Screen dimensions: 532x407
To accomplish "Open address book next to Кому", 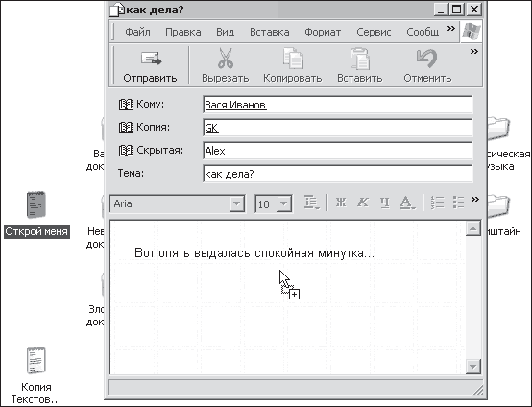I will (x=126, y=105).
